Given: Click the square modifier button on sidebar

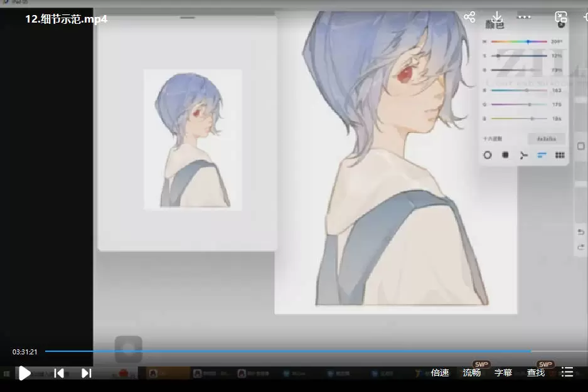Looking at the screenshot, I should coord(581,146).
